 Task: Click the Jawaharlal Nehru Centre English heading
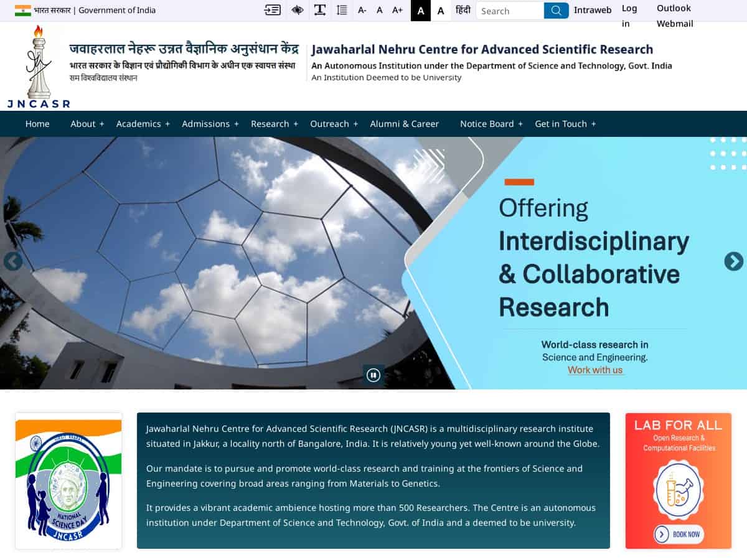click(x=482, y=49)
